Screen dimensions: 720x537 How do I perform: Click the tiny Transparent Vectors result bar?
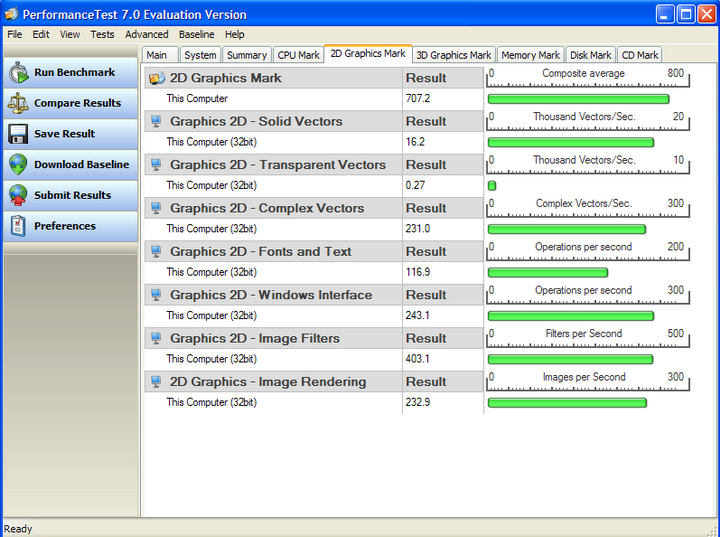tap(492, 186)
